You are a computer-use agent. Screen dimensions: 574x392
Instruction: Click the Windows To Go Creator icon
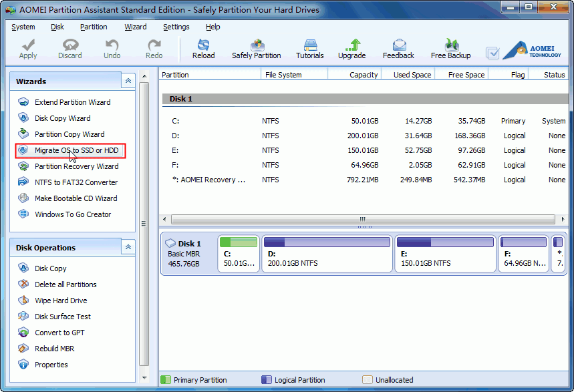tap(23, 214)
